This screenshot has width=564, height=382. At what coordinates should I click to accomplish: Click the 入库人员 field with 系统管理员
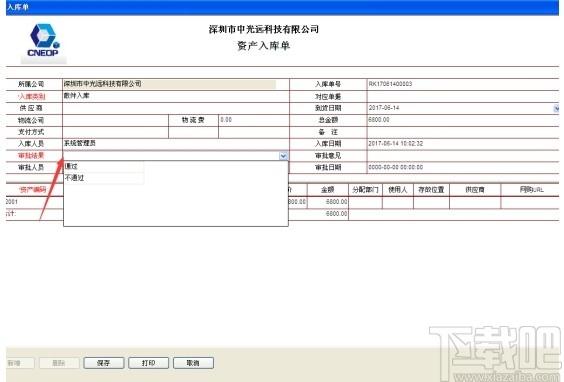(x=176, y=144)
